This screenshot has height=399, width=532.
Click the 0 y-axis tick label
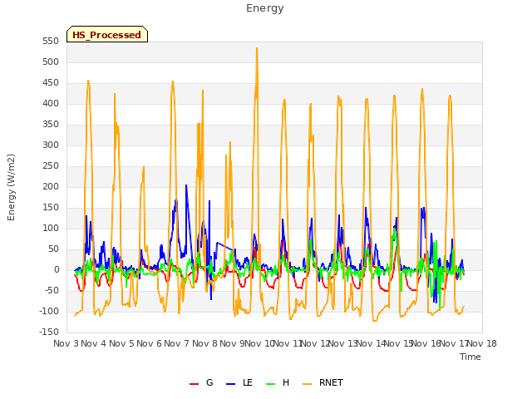57,270
